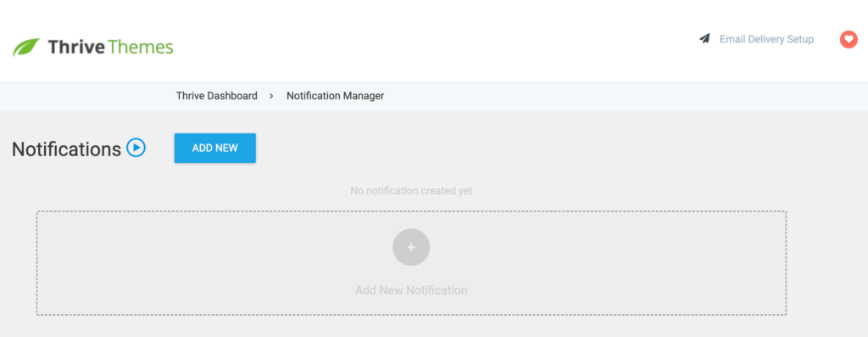Open Email Delivery Setup link
868x337 pixels.
coord(766,39)
